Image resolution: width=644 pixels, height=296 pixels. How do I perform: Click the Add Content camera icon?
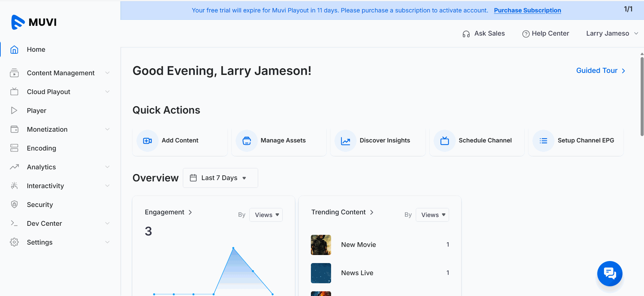pyautogui.click(x=147, y=141)
